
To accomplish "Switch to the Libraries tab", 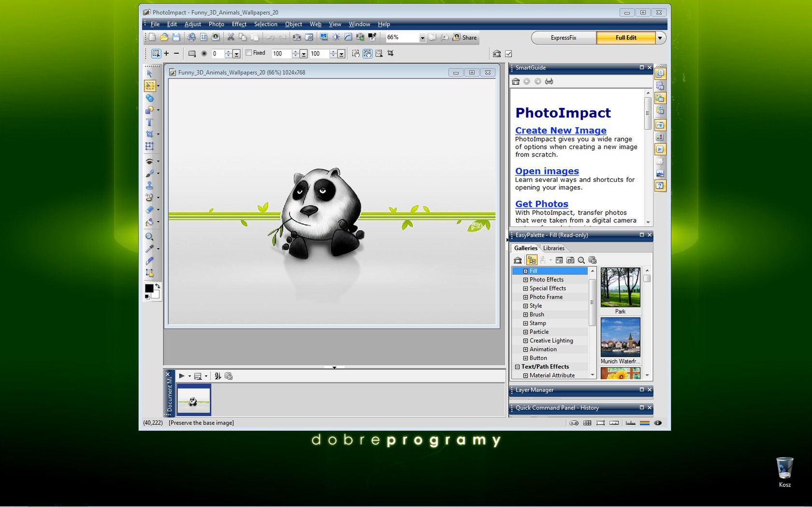I will click(553, 248).
